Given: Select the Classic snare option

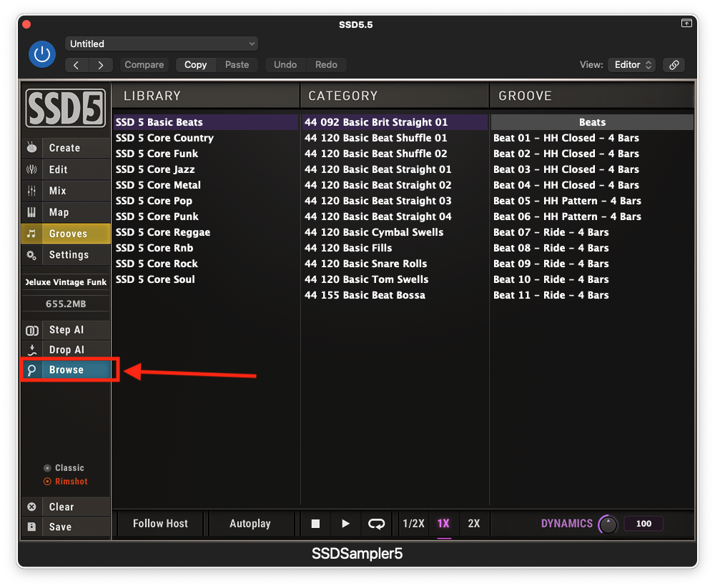Looking at the screenshot, I should 64,468.
